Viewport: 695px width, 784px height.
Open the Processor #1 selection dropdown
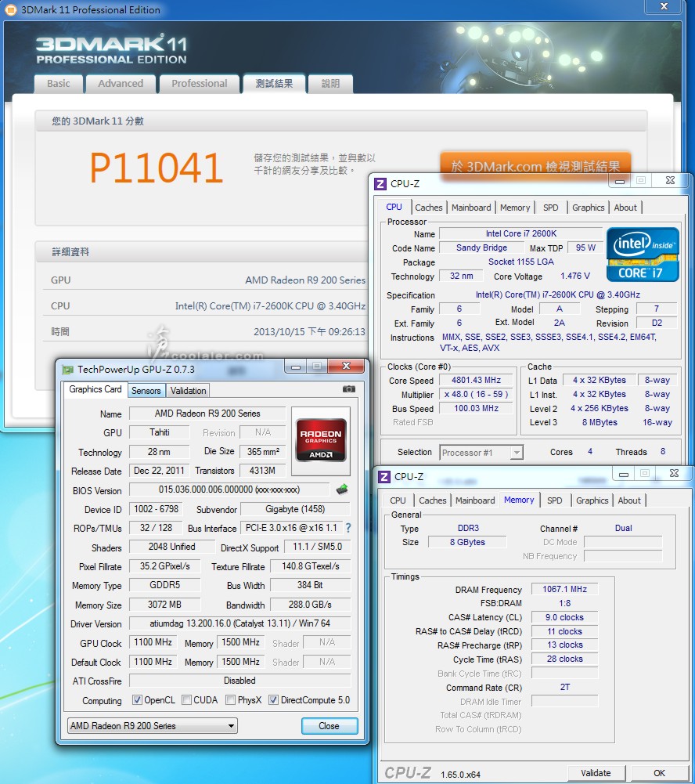click(x=481, y=453)
